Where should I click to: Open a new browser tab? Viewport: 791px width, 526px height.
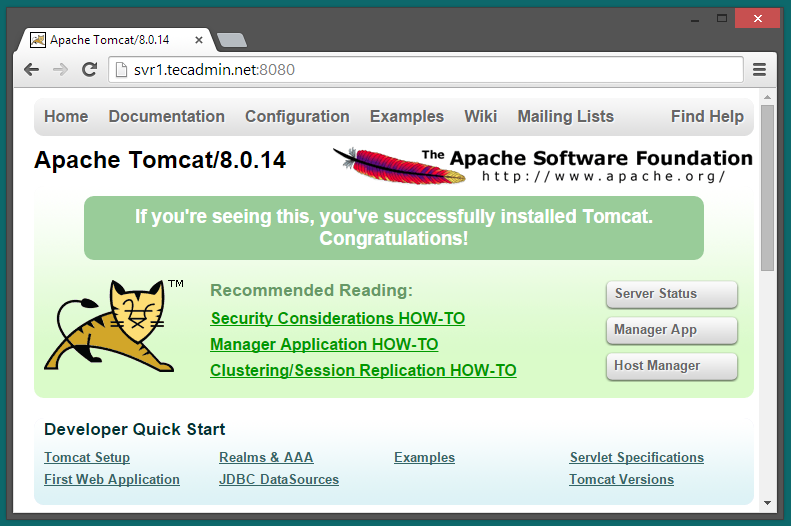[231, 40]
